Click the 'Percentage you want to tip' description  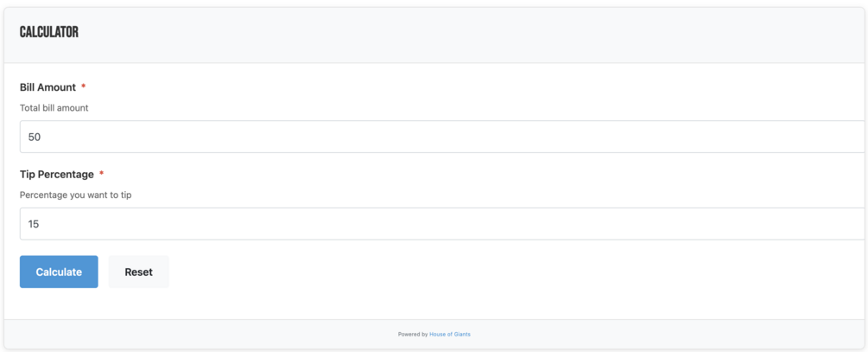click(75, 195)
